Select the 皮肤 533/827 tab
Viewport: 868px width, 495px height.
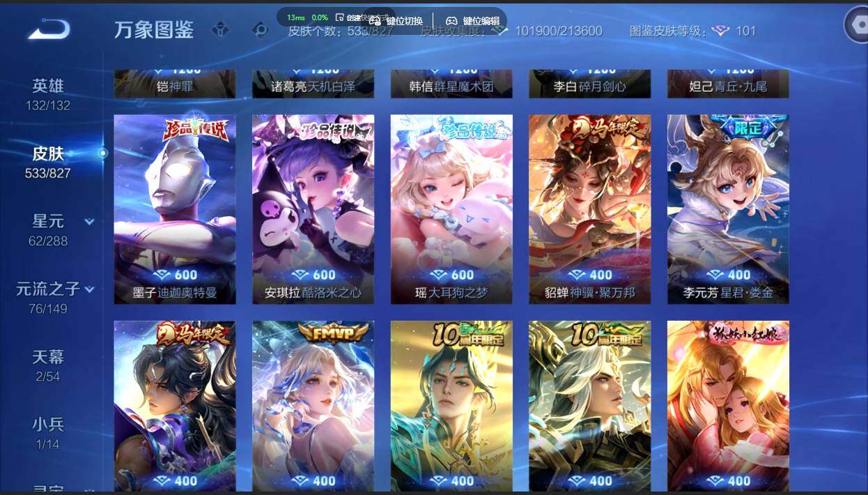(48, 162)
